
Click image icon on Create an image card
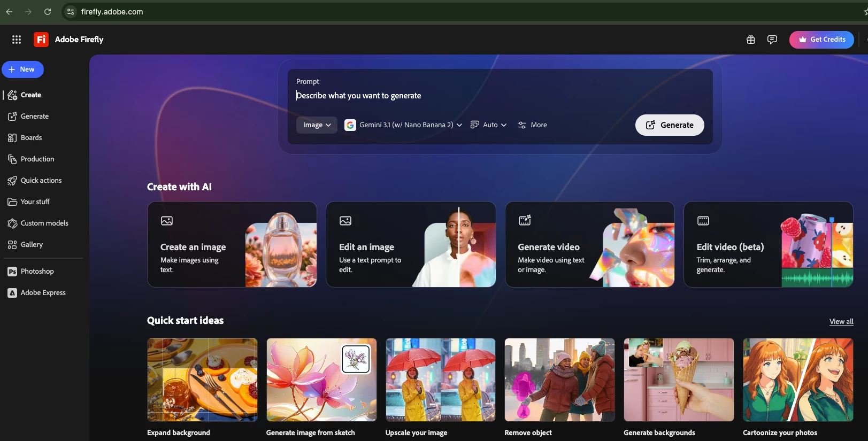point(167,221)
